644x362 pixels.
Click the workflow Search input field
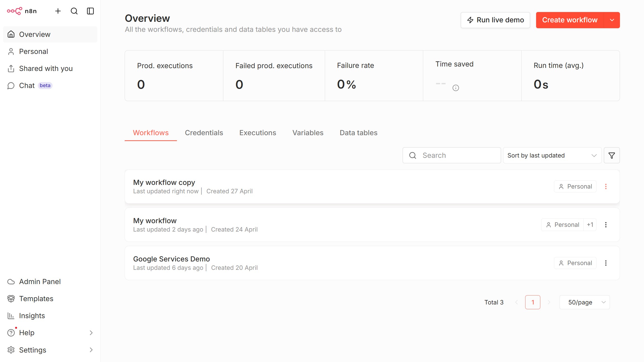tap(452, 155)
